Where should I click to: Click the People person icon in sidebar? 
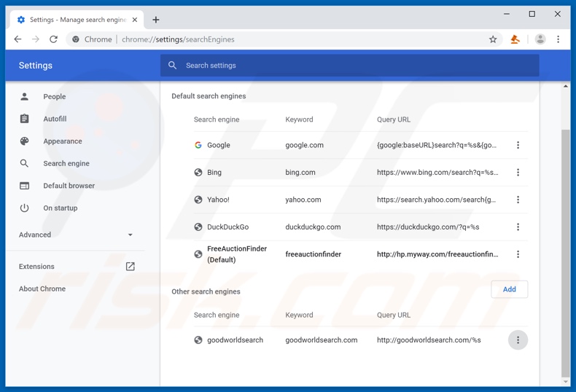coord(24,96)
